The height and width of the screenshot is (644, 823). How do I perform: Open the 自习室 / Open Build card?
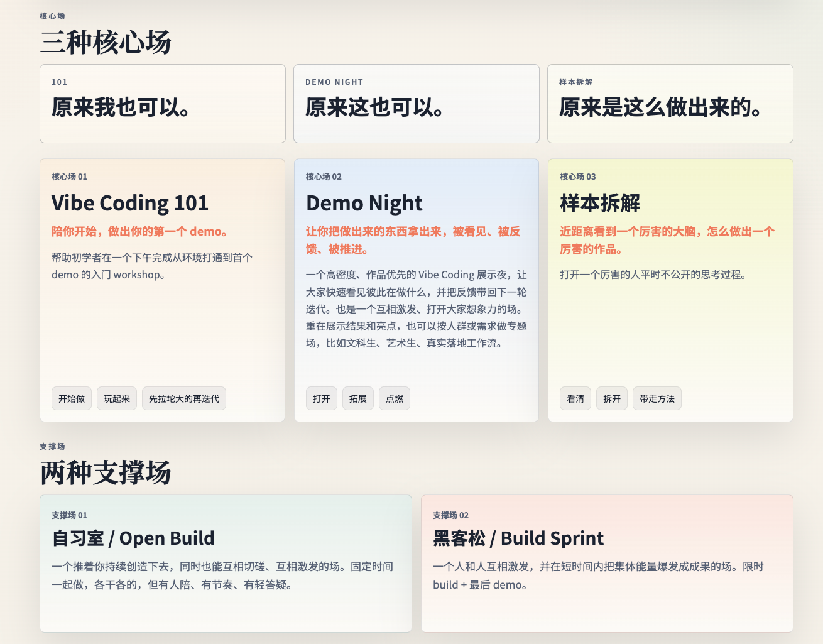click(226, 563)
